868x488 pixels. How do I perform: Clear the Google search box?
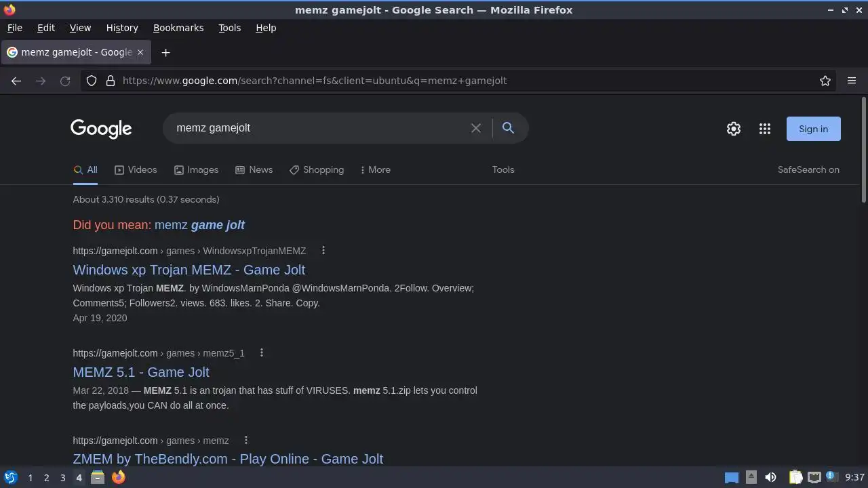[476, 128]
